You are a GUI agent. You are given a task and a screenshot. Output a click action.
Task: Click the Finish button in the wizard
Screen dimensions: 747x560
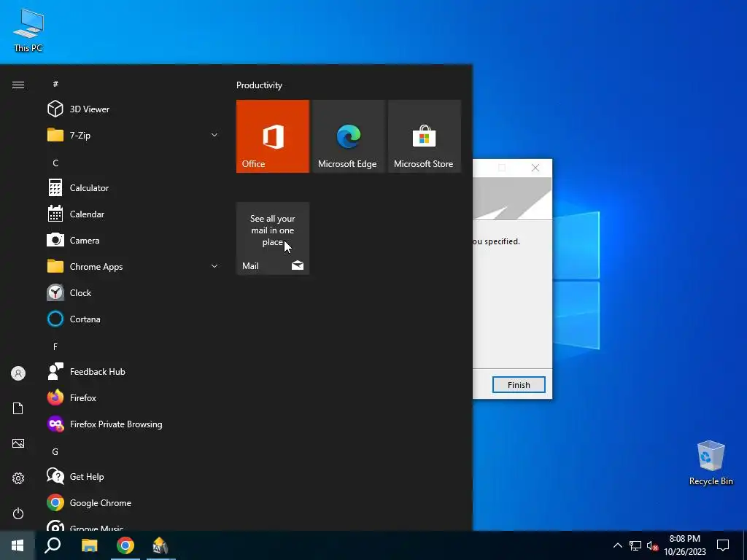point(519,385)
